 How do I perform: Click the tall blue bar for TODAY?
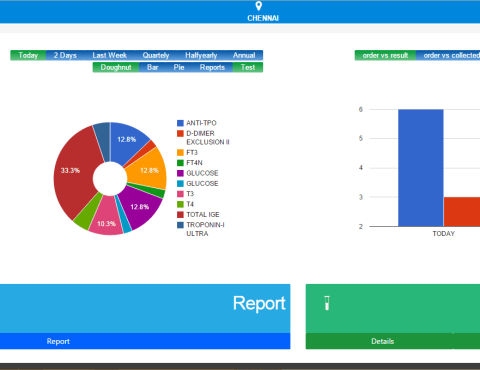pos(421,168)
